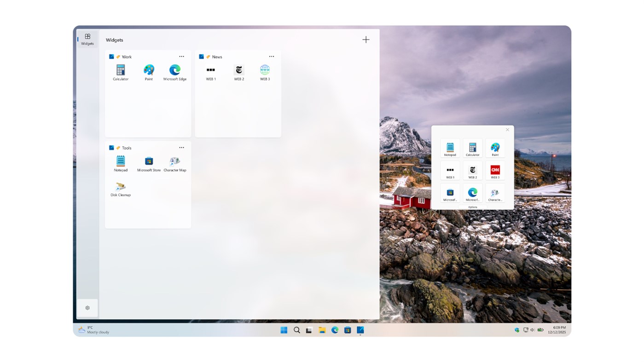
Task: Select Character Map in the Tools group
Action: (x=174, y=161)
